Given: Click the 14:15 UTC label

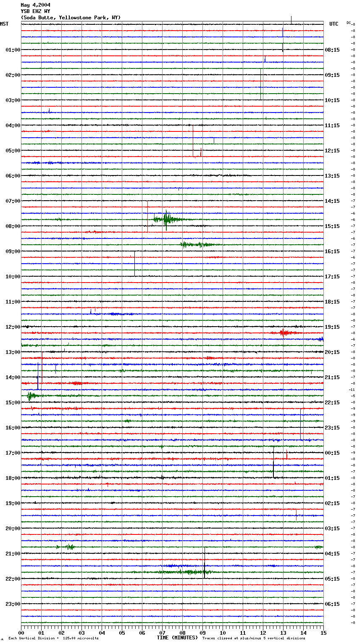Looking at the screenshot, I should 332,201.
